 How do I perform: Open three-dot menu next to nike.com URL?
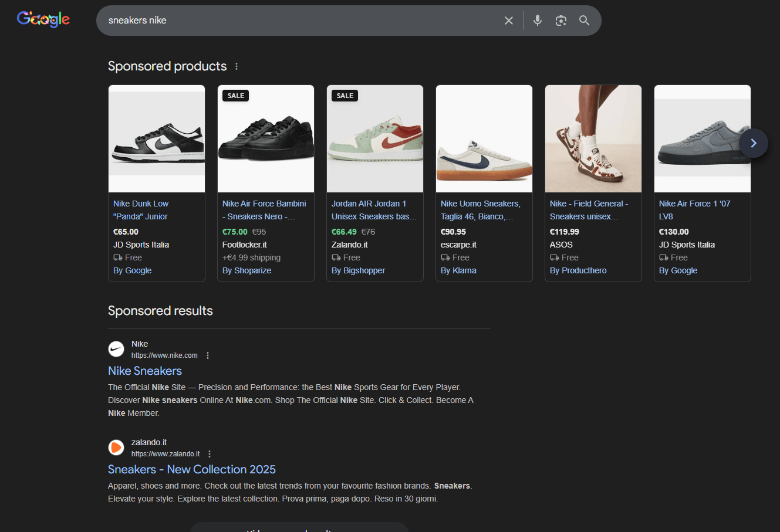click(x=208, y=355)
